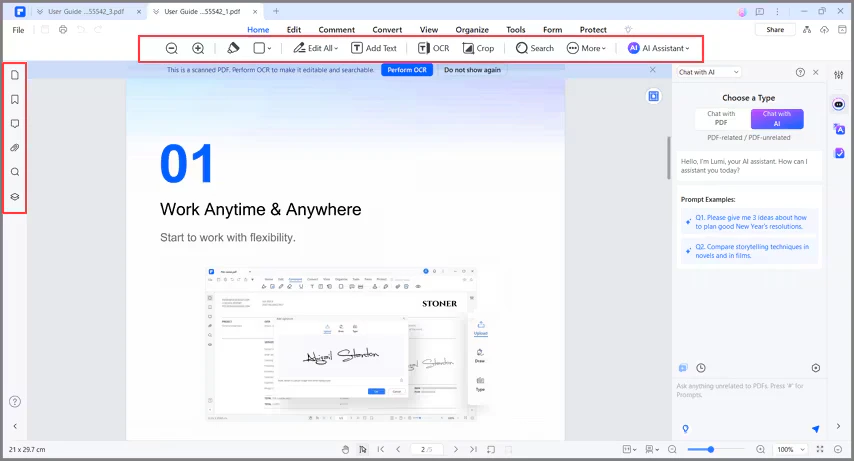Click the OCR tool in toolbar
The width and height of the screenshot is (854, 461).
434,48
